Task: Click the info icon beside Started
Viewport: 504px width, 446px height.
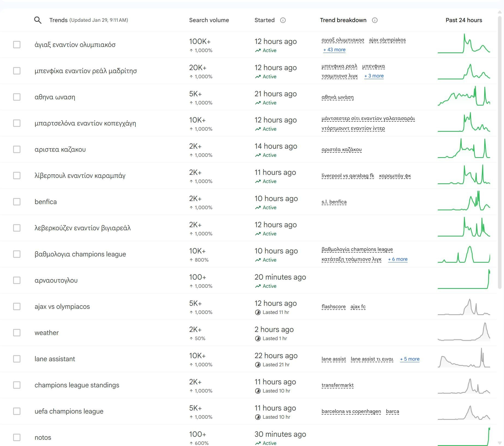Action: 283,20
